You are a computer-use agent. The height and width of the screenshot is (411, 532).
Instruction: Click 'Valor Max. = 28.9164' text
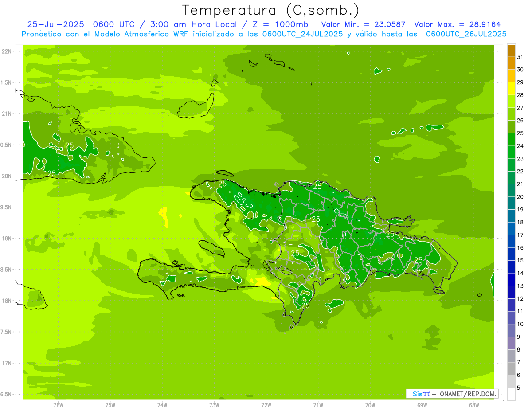pyautogui.click(x=458, y=24)
